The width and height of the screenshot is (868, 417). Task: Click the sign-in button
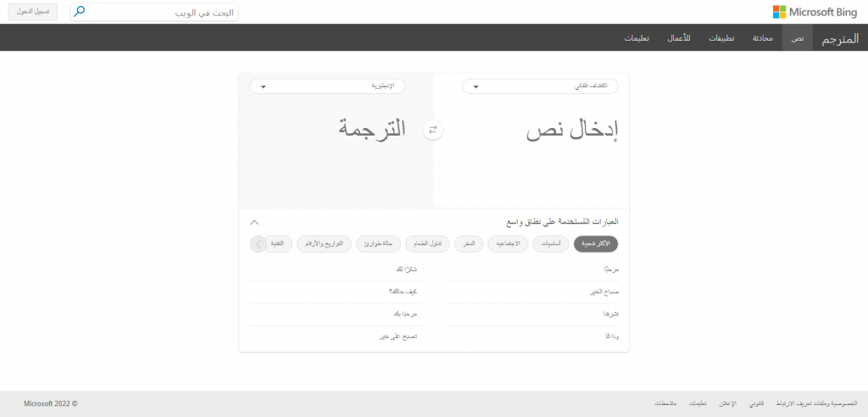tap(31, 12)
